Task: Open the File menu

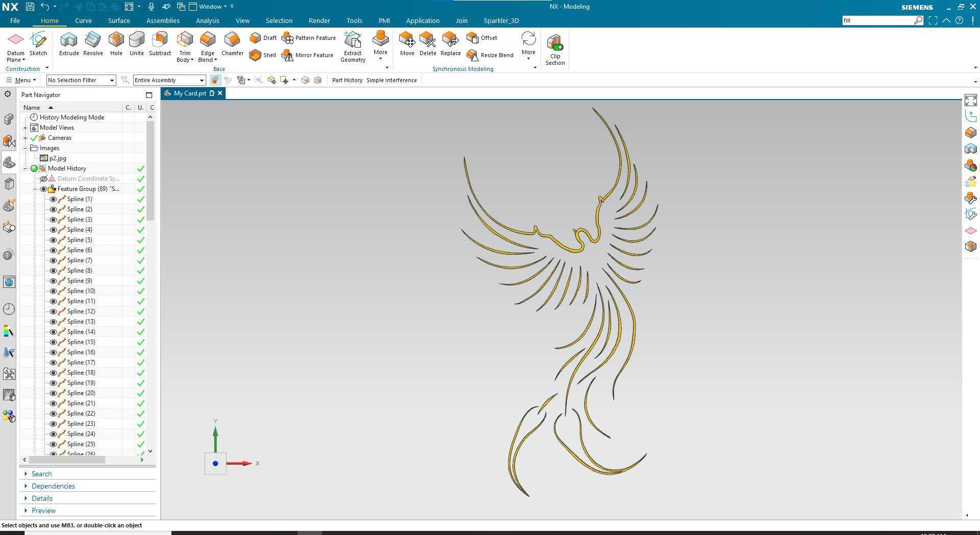Action: (x=15, y=20)
